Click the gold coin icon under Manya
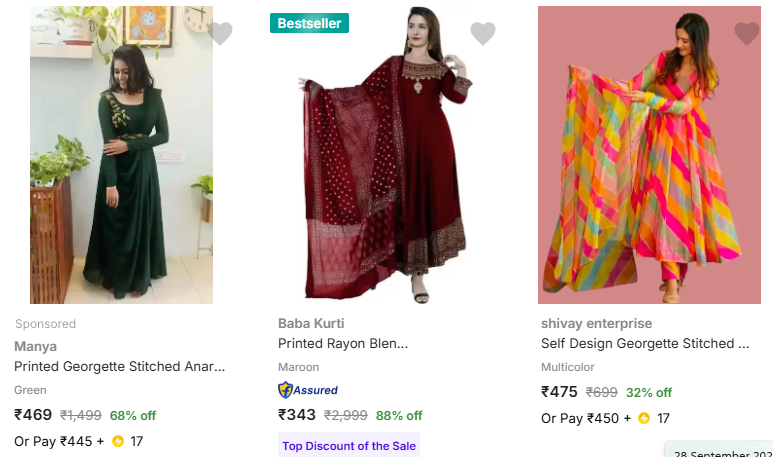This screenshot has width=773, height=457. (118, 441)
